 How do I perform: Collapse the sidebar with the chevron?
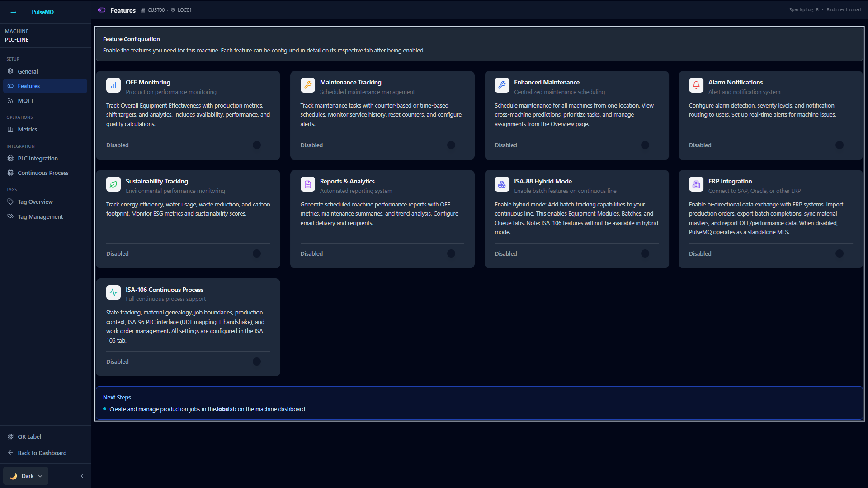82,476
